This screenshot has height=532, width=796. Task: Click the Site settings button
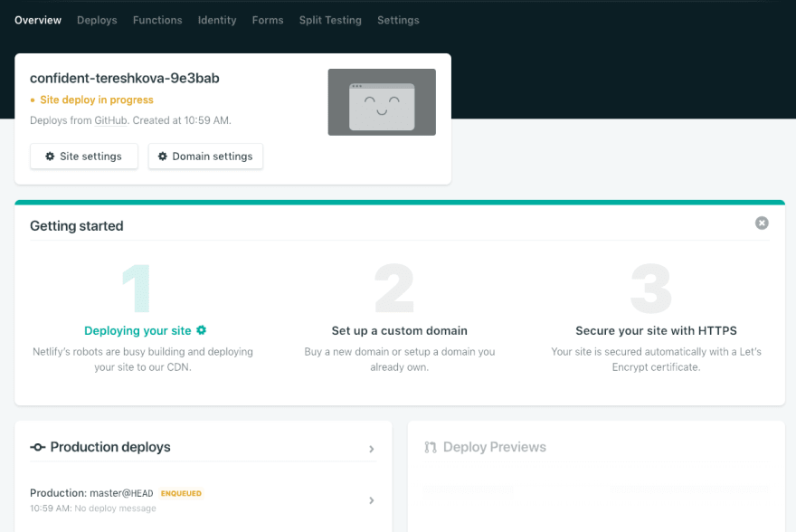tap(84, 157)
